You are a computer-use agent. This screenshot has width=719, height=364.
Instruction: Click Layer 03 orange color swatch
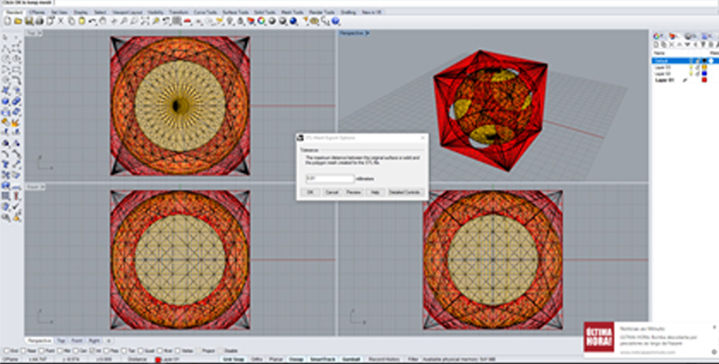tap(704, 67)
